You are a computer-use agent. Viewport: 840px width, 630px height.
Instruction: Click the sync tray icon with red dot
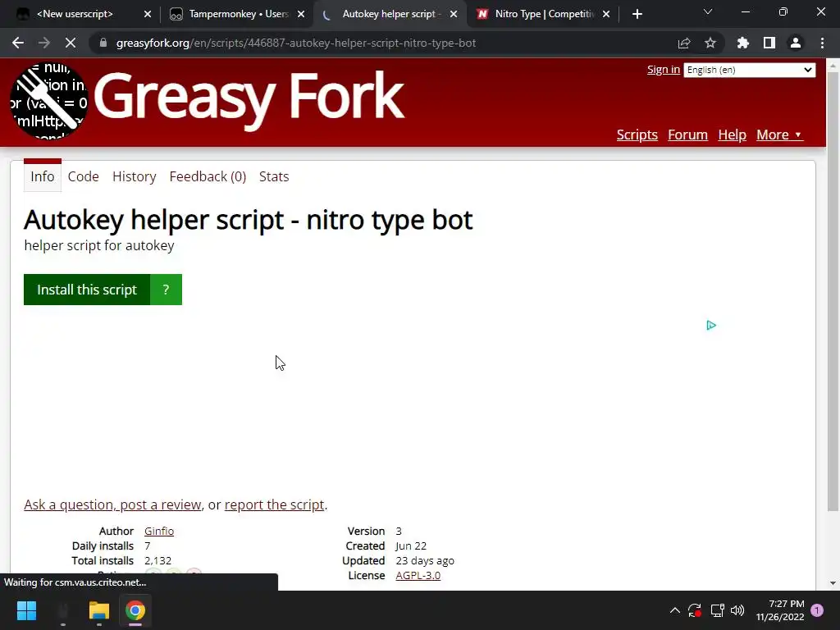click(x=695, y=610)
